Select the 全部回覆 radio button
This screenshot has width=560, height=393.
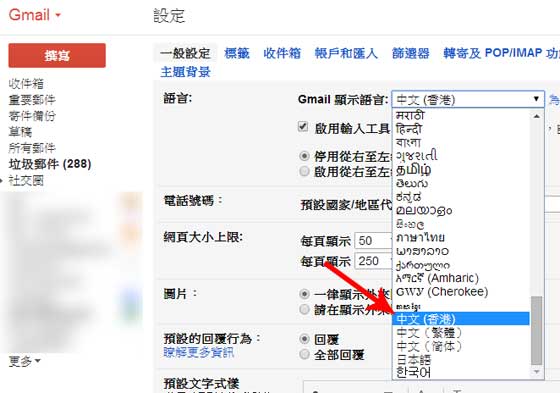click(304, 354)
